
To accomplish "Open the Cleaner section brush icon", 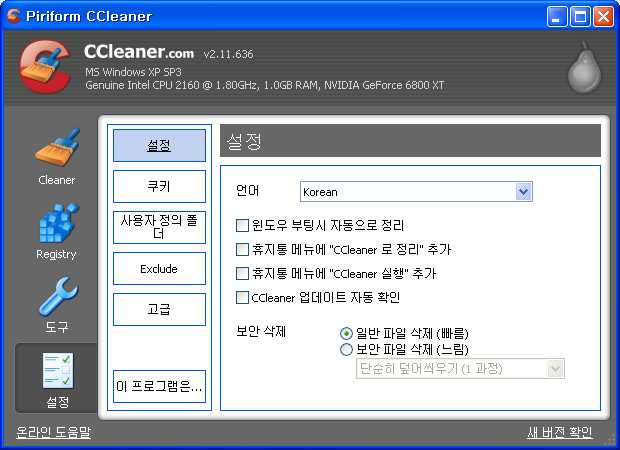I will coord(57,147).
